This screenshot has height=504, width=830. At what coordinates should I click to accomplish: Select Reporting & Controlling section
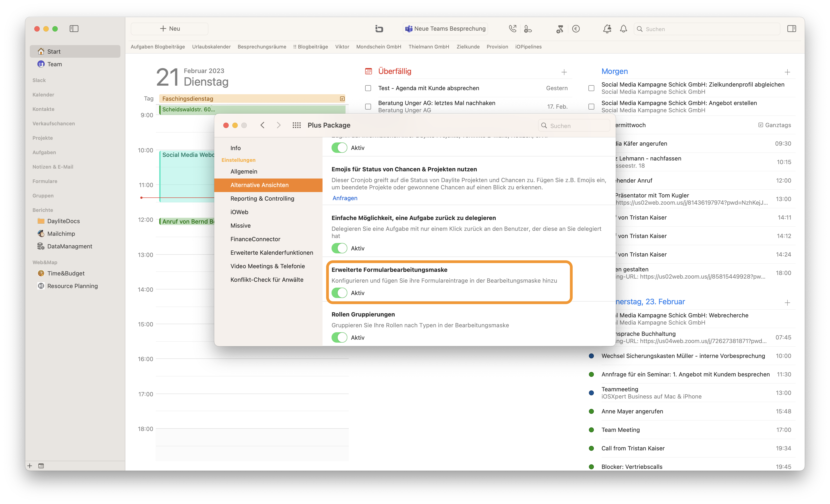pyautogui.click(x=268, y=198)
